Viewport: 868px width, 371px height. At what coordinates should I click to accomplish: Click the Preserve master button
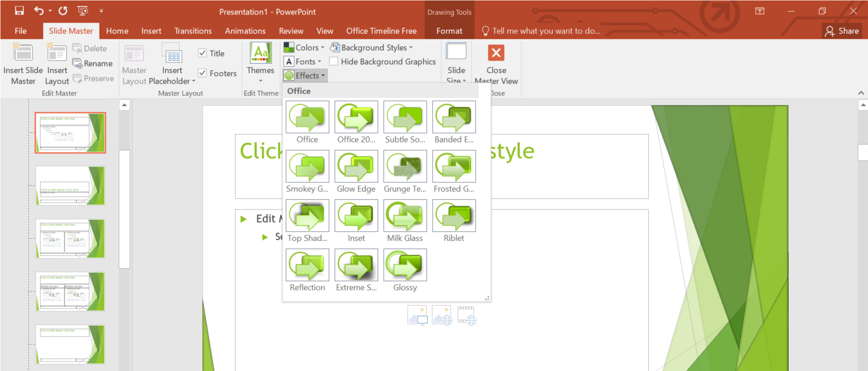click(x=93, y=78)
